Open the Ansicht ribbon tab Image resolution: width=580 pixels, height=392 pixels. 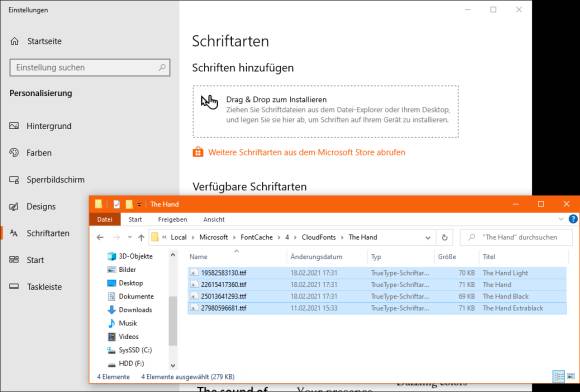tap(214, 219)
